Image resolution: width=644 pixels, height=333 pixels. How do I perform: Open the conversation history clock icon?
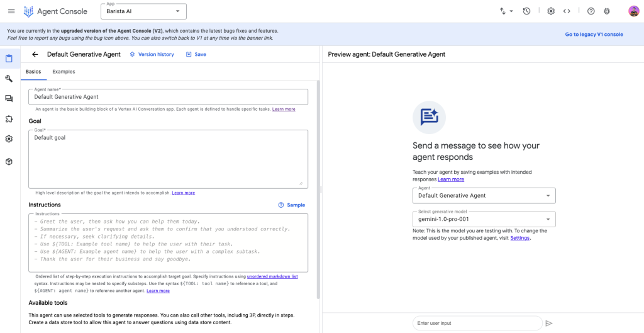click(526, 11)
